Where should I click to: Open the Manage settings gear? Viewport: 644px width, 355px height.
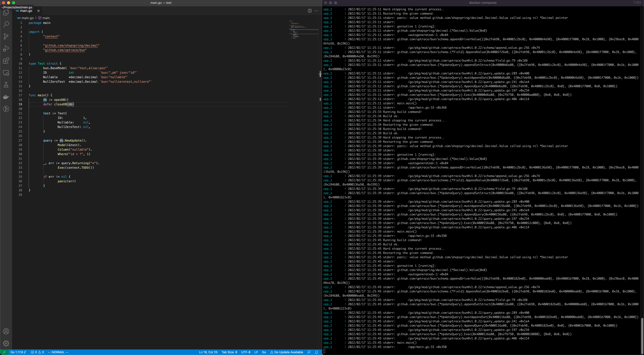coord(6,343)
